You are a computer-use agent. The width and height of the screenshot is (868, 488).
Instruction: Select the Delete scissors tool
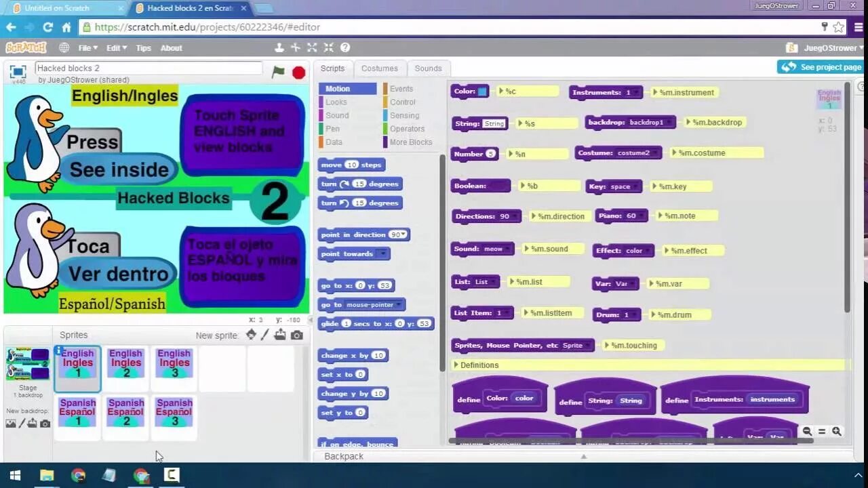pos(296,47)
